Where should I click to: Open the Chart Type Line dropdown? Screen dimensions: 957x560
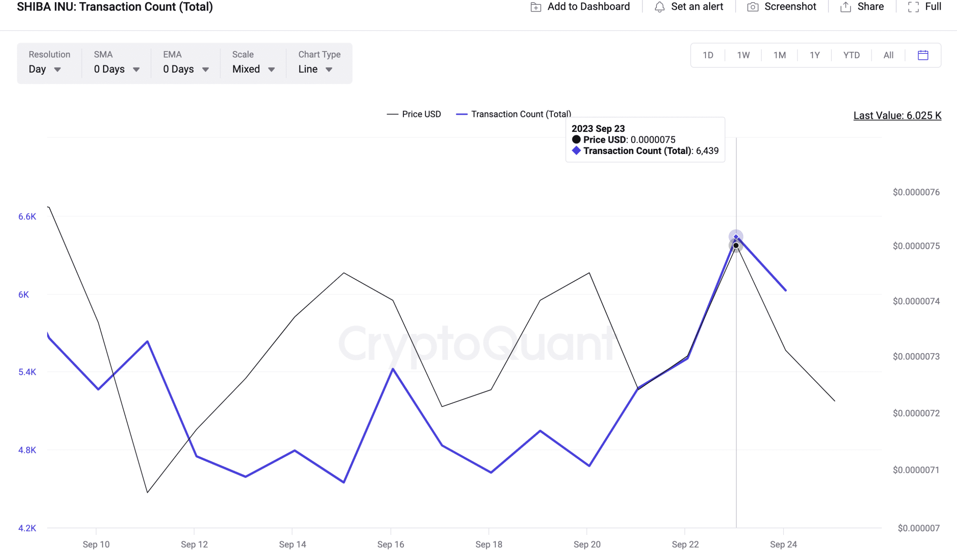pyautogui.click(x=315, y=70)
